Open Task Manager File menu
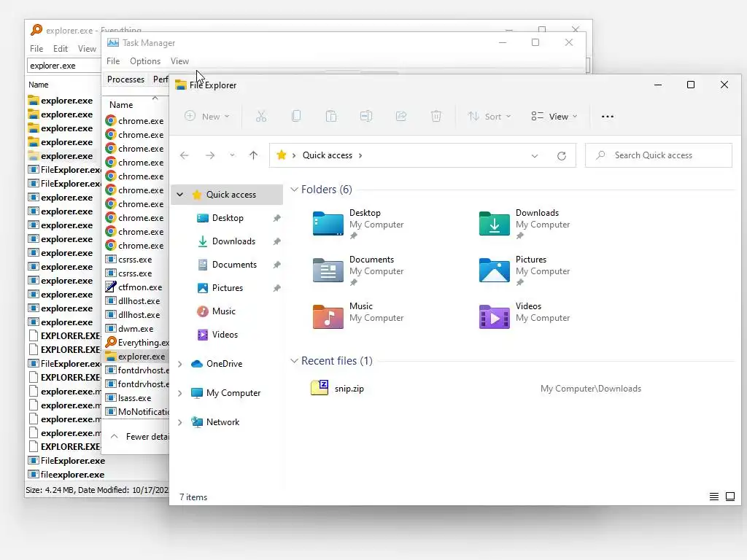Image resolution: width=747 pixels, height=560 pixels. [x=113, y=61]
